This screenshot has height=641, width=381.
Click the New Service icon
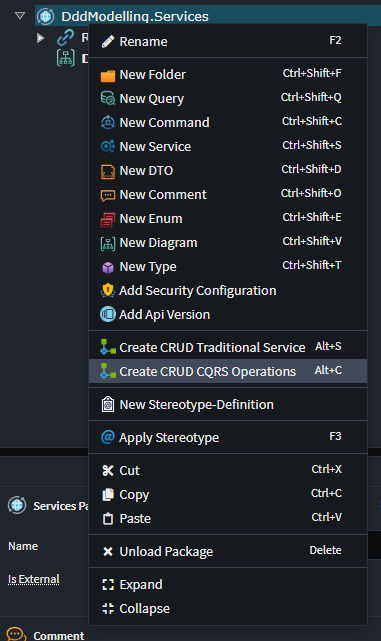coord(108,146)
